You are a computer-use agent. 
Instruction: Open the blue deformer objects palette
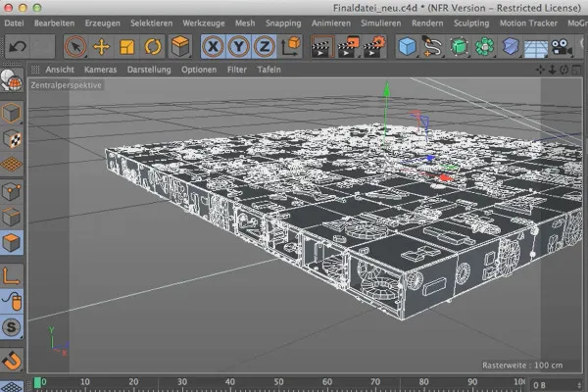(x=510, y=47)
